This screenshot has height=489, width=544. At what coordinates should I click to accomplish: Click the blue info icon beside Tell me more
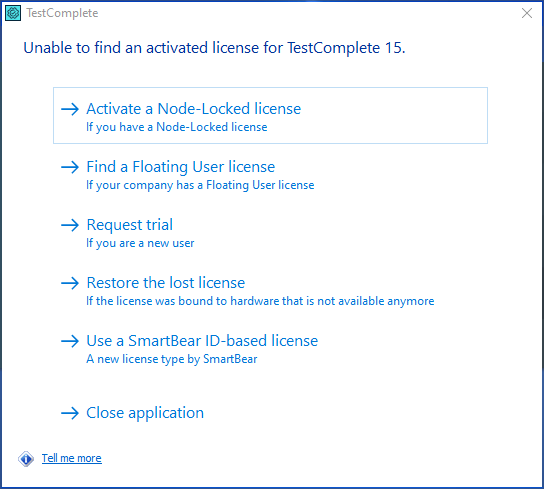[26, 459]
